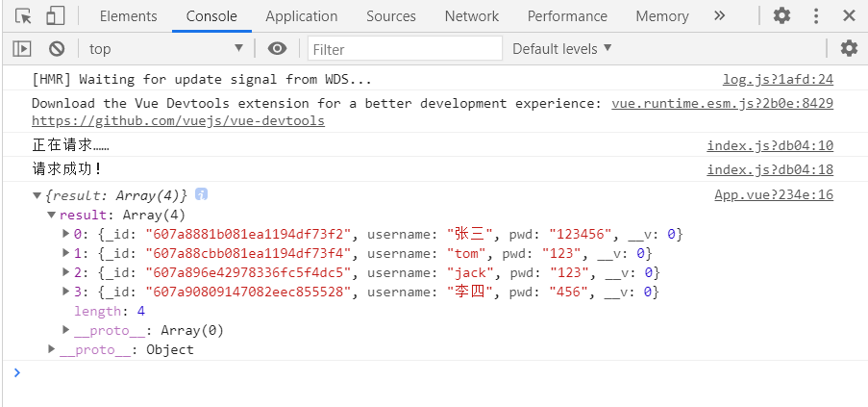
Task: Click the id value "607a8881b081ea1194df73f2"
Action: [249, 235]
